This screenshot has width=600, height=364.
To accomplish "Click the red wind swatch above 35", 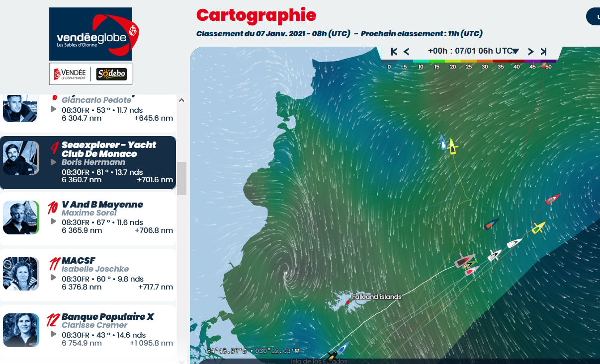I will [x=501, y=61].
